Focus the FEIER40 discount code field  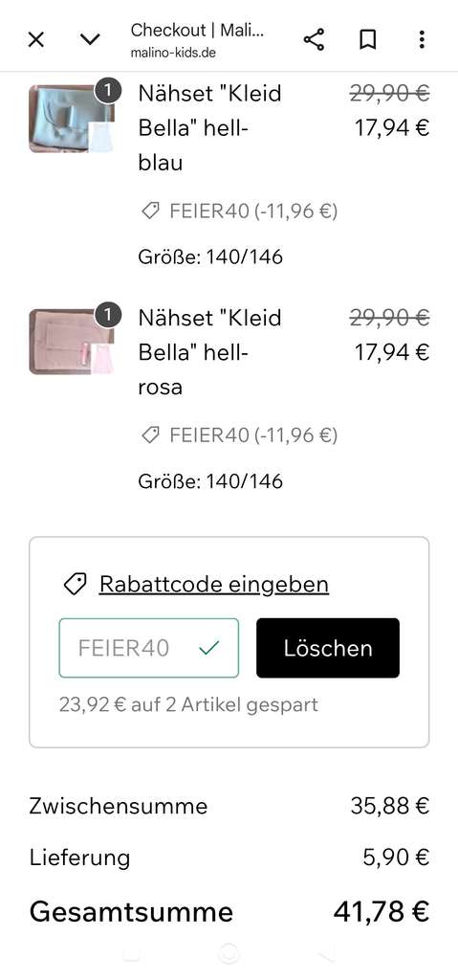(149, 648)
